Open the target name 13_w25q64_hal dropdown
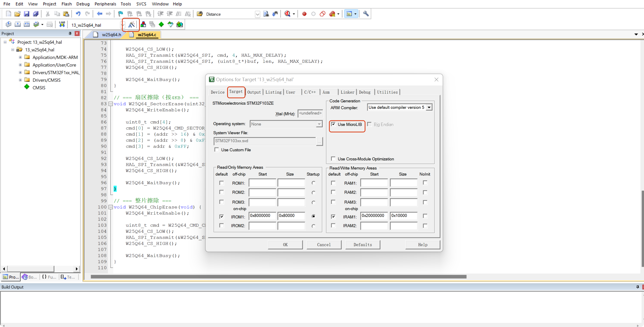644x327 pixels. (123, 25)
